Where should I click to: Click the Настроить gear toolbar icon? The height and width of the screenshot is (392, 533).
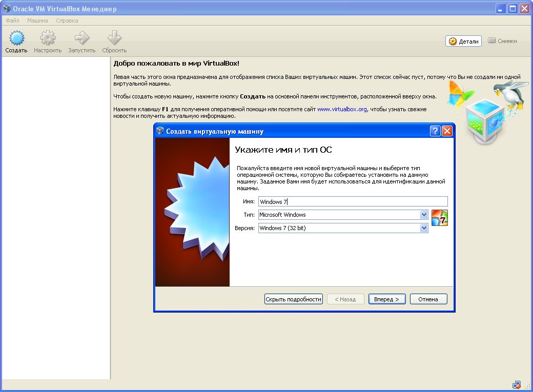tap(48, 38)
